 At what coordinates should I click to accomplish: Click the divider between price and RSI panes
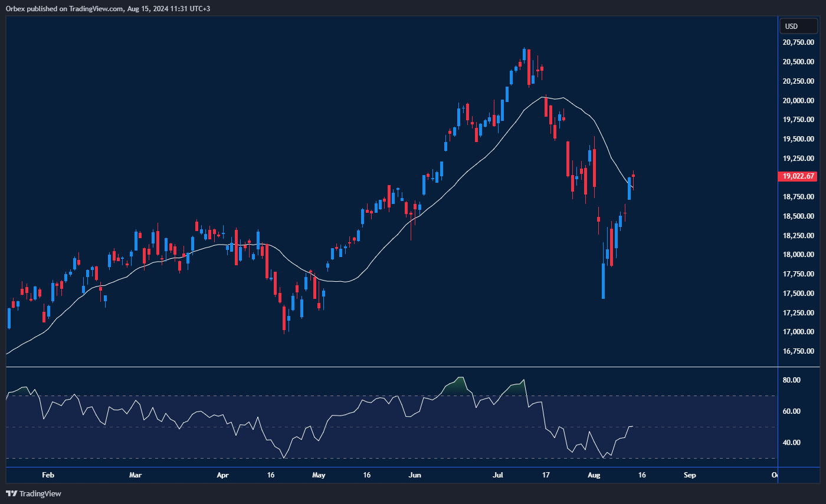coord(389,367)
